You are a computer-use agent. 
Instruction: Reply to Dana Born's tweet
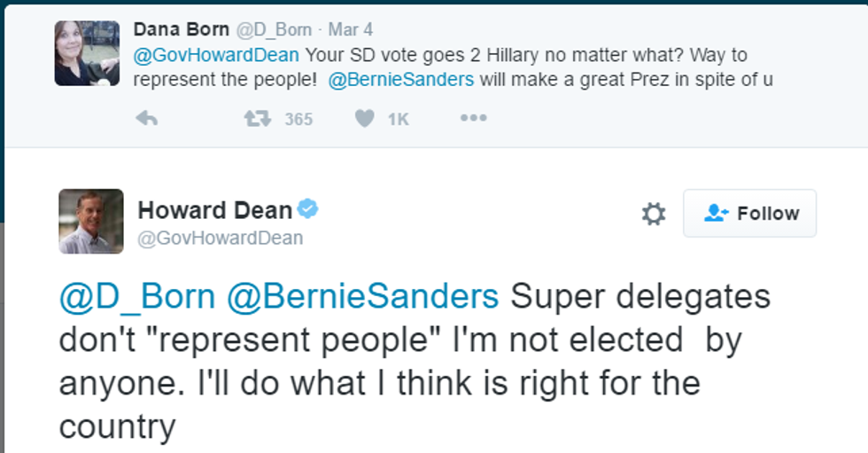point(146,118)
